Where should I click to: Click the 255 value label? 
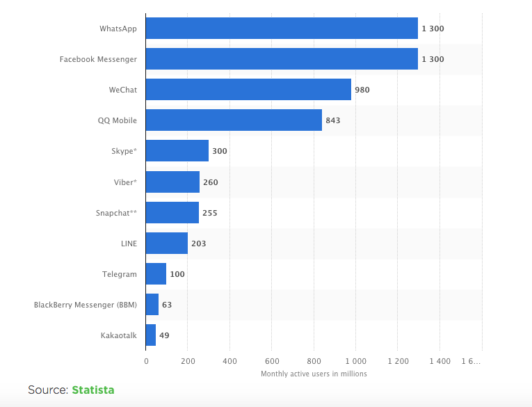[210, 213]
